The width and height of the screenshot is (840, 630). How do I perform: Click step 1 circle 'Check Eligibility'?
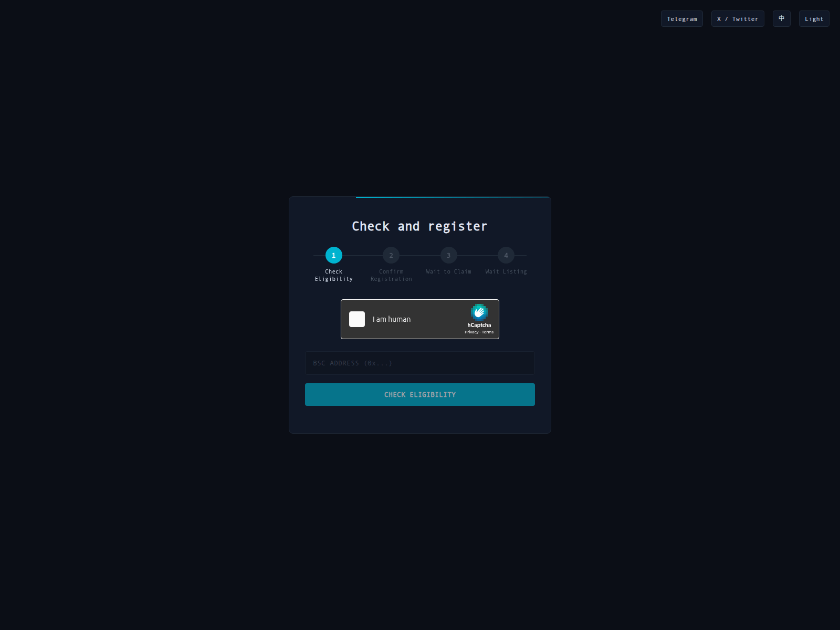333,256
